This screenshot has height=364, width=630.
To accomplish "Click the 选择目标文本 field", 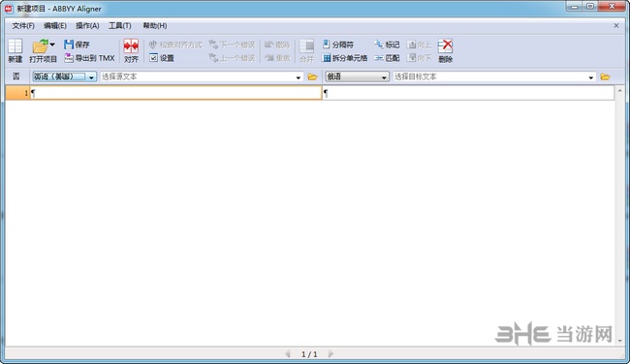I will click(489, 76).
